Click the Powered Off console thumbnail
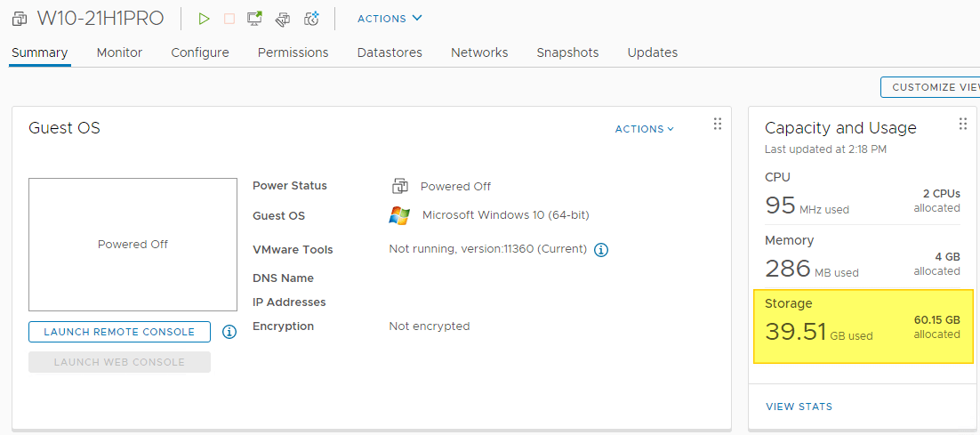Viewport: 980px width, 435px height. (133, 244)
